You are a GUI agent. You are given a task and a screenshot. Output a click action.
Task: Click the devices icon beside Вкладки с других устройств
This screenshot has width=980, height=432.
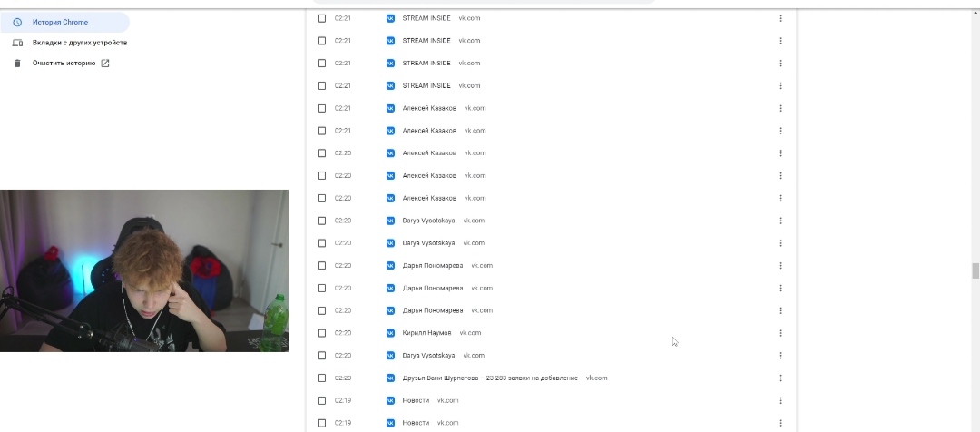click(17, 44)
